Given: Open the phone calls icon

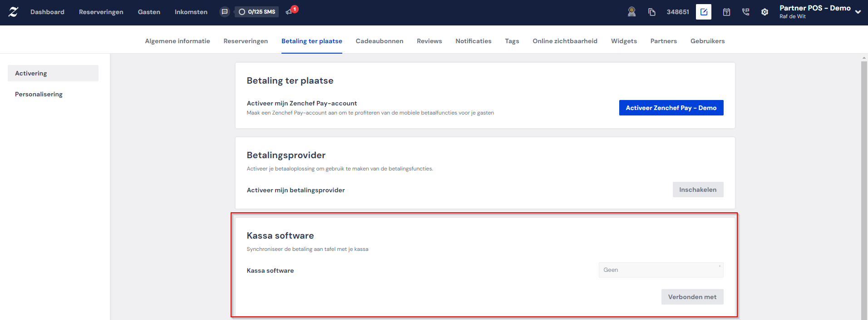Looking at the screenshot, I should [745, 12].
